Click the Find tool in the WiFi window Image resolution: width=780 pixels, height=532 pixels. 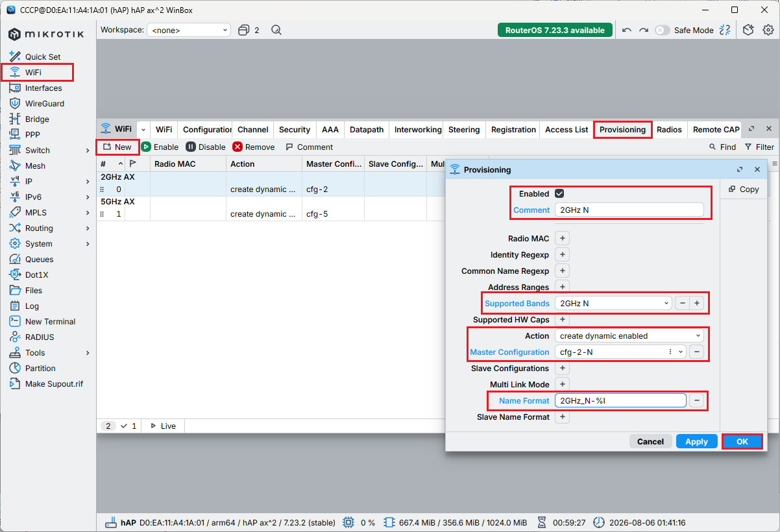click(722, 147)
